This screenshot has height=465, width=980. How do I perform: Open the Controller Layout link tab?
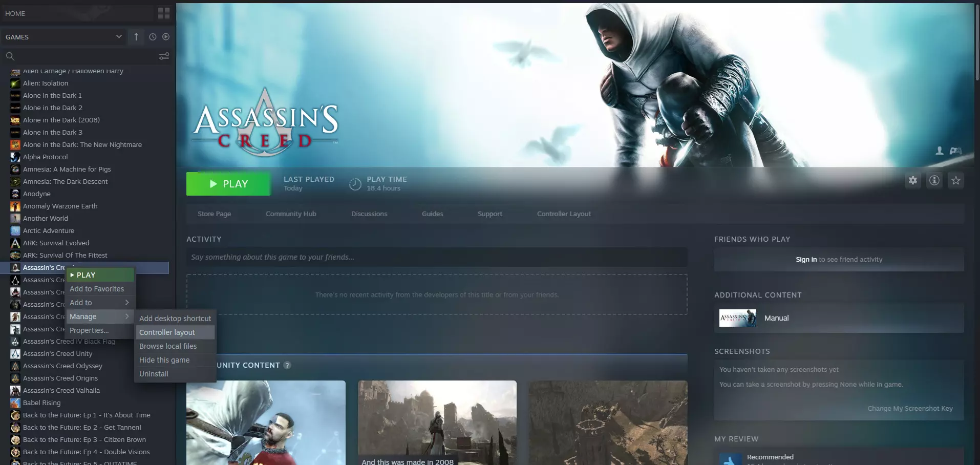point(564,214)
